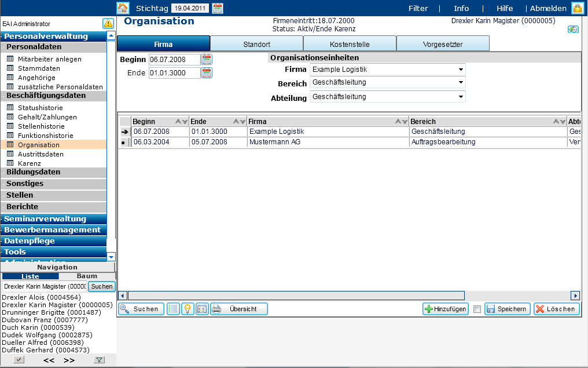Click the sidebar scroll down arrow

click(111, 257)
